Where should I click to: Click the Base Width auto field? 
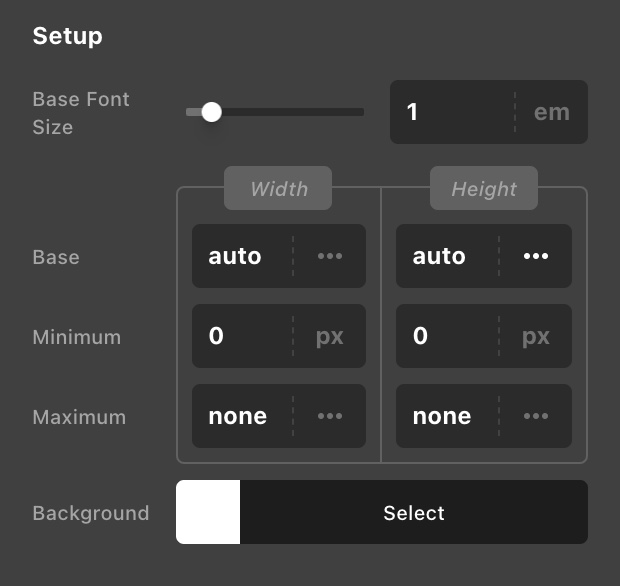tap(242, 256)
